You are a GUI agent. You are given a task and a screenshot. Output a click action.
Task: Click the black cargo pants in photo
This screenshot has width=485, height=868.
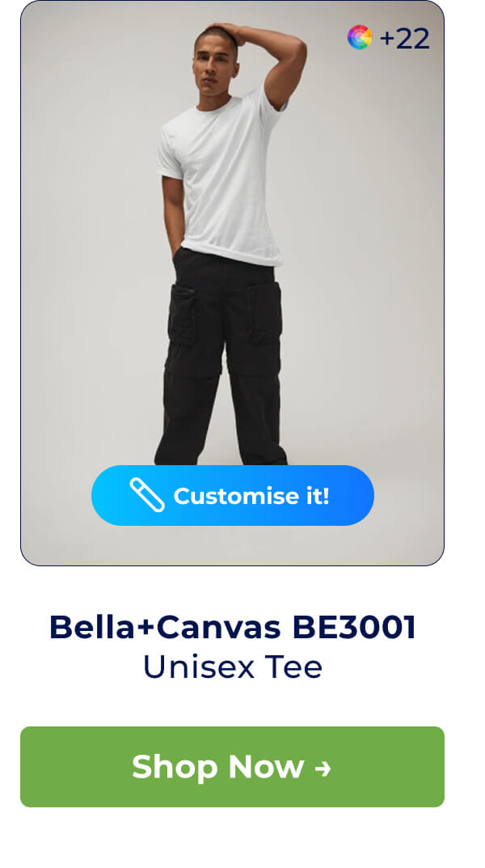pos(221,354)
